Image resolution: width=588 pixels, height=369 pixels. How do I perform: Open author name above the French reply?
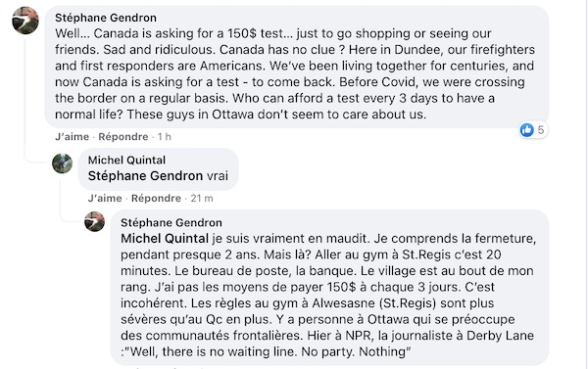[171, 222]
